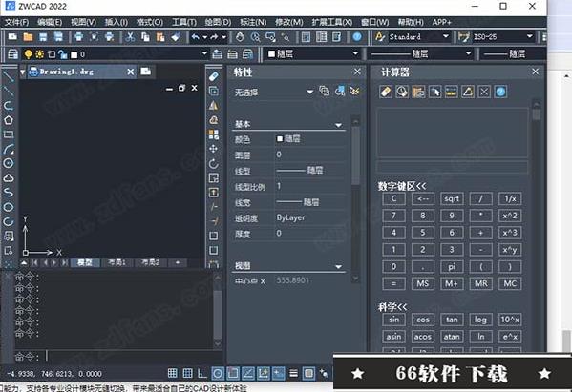
Task: Select the Circle draw tool
Action: [9, 163]
